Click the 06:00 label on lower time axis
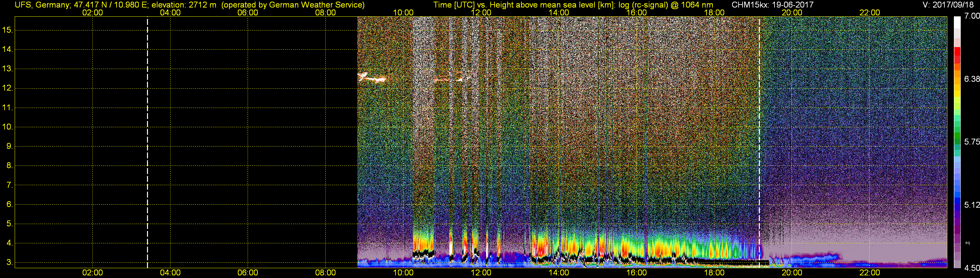 pyautogui.click(x=248, y=273)
